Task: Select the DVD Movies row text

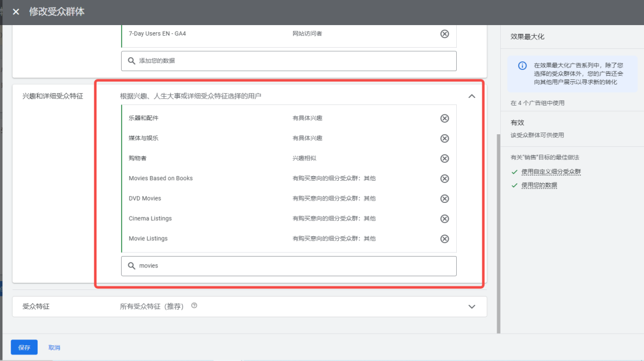Action: [145, 199]
